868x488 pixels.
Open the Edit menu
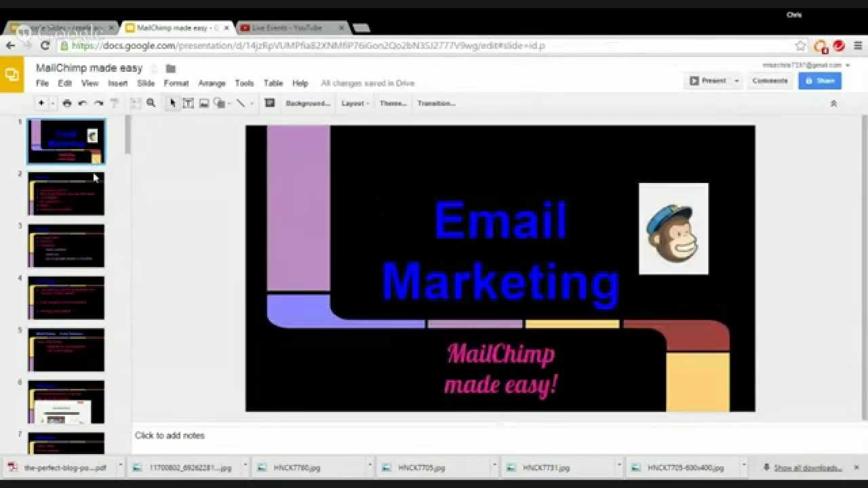click(64, 83)
